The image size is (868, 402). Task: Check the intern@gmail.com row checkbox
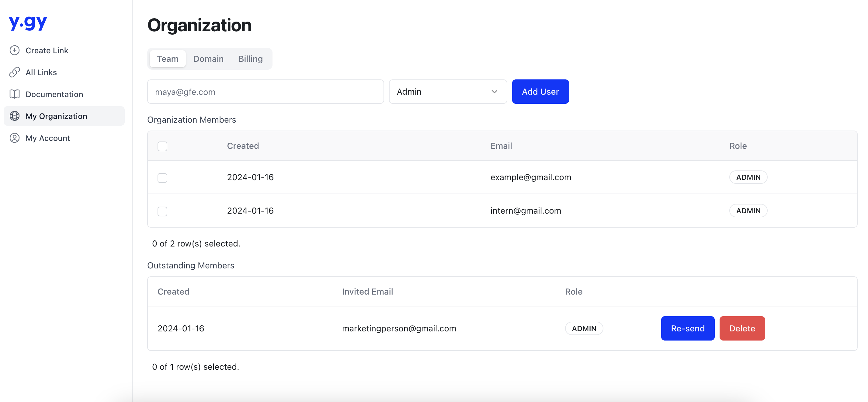point(162,211)
